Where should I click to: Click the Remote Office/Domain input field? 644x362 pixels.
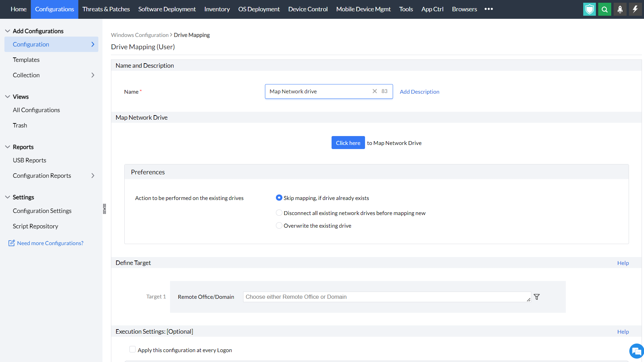387,297
